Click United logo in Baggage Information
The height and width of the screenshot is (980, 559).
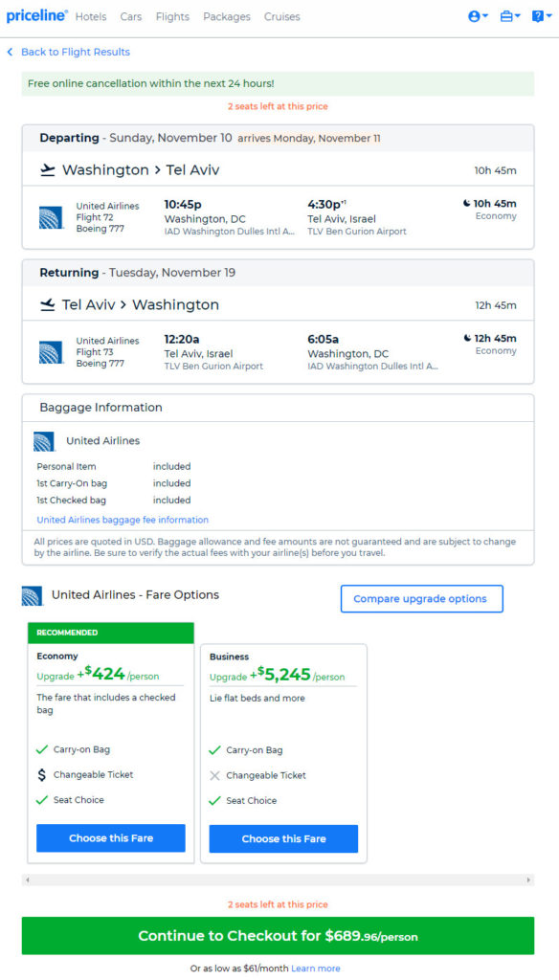44,441
